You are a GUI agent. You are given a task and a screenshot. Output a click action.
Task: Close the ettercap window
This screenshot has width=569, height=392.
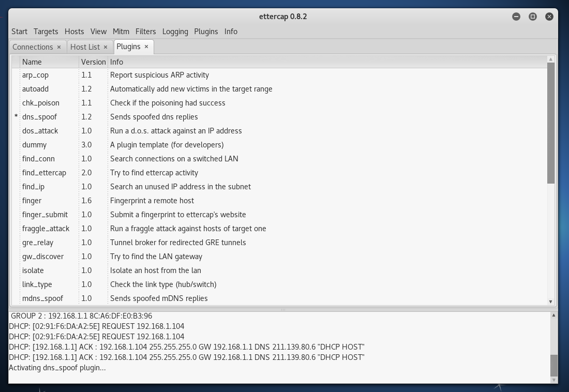pyautogui.click(x=549, y=17)
